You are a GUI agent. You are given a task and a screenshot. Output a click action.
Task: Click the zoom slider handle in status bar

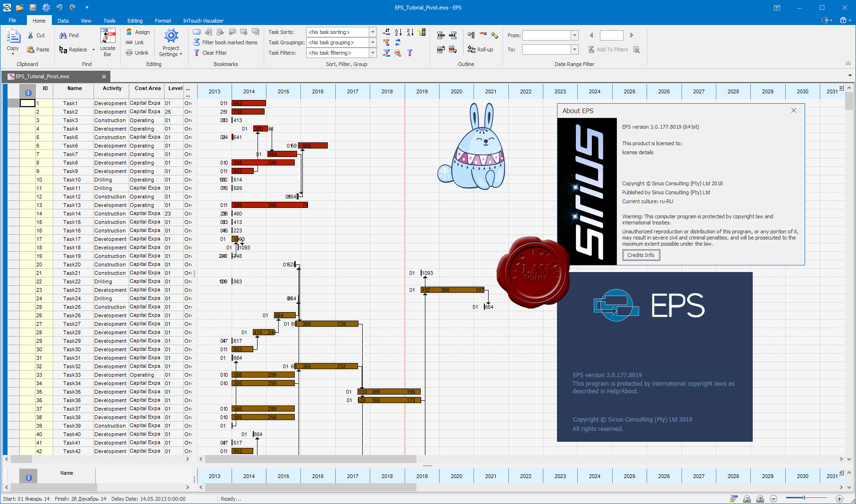click(x=804, y=498)
